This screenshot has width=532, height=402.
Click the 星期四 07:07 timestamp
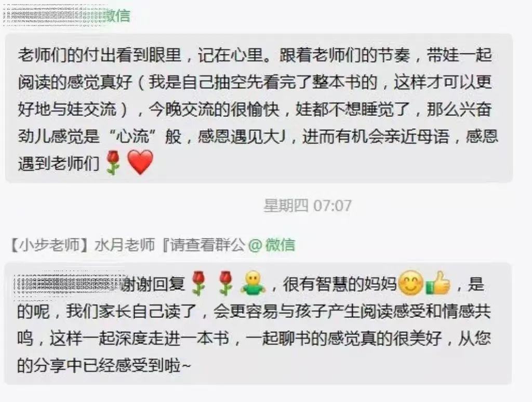[308, 206]
